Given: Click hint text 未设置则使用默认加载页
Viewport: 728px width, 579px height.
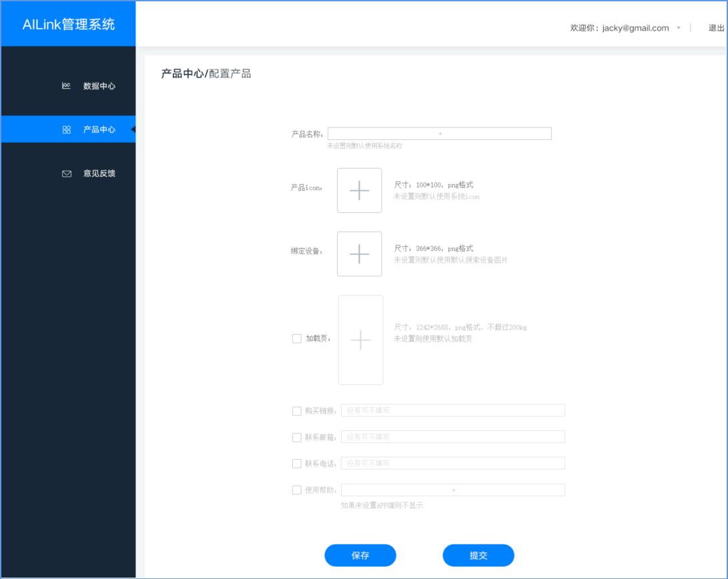Looking at the screenshot, I should click(432, 339).
